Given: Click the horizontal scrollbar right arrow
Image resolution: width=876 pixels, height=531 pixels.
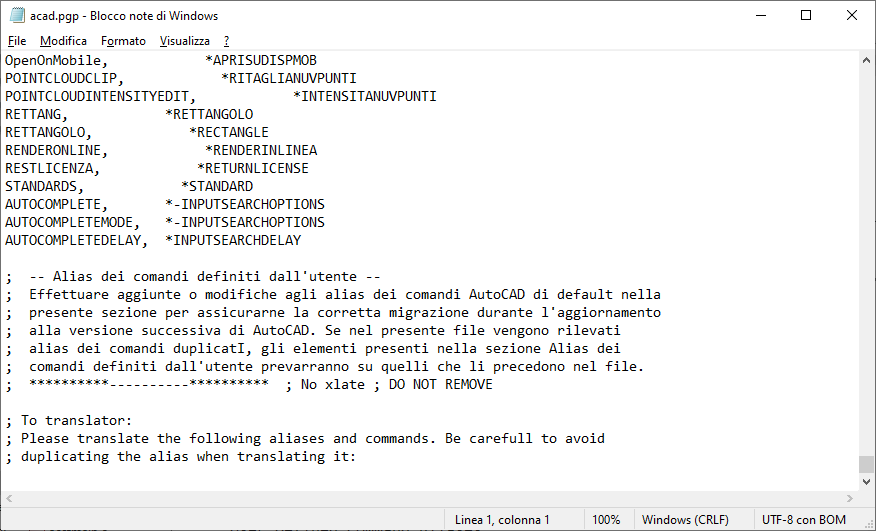Looking at the screenshot, I should click(x=849, y=500).
